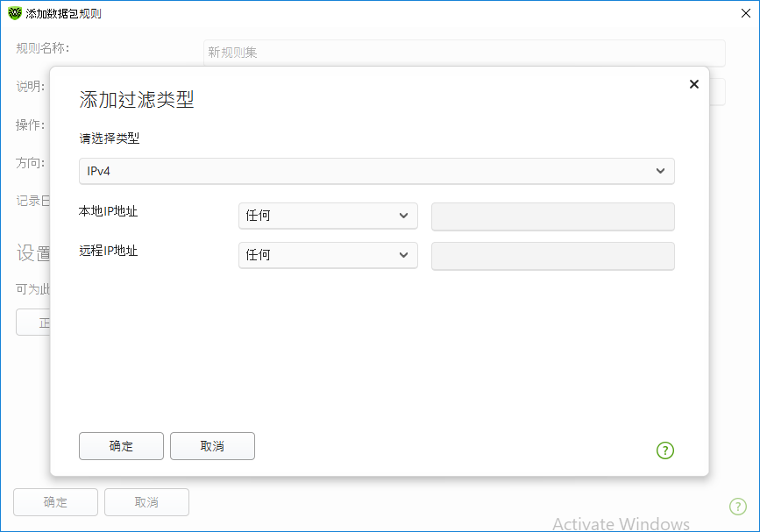760x532 pixels.
Task: Open the IPv4 filter type dropdown
Action: 376,171
